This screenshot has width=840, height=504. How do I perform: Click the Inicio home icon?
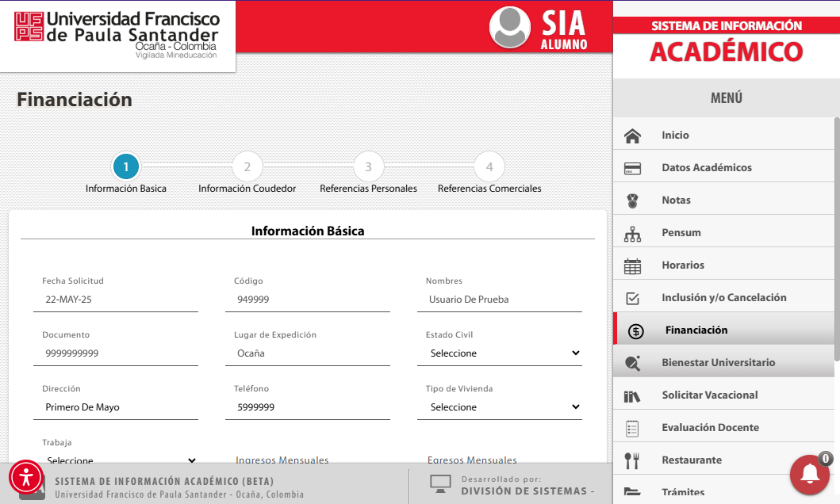click(632, 136)
